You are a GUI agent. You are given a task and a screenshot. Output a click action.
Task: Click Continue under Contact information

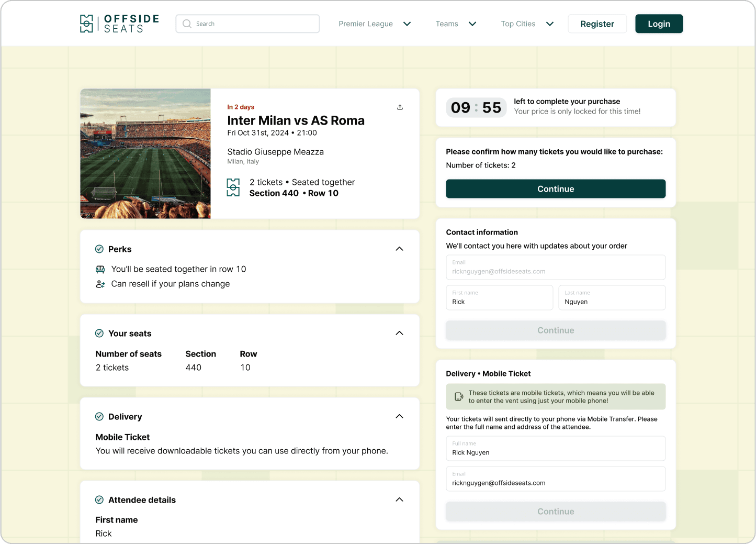click(x=556, y=330)
